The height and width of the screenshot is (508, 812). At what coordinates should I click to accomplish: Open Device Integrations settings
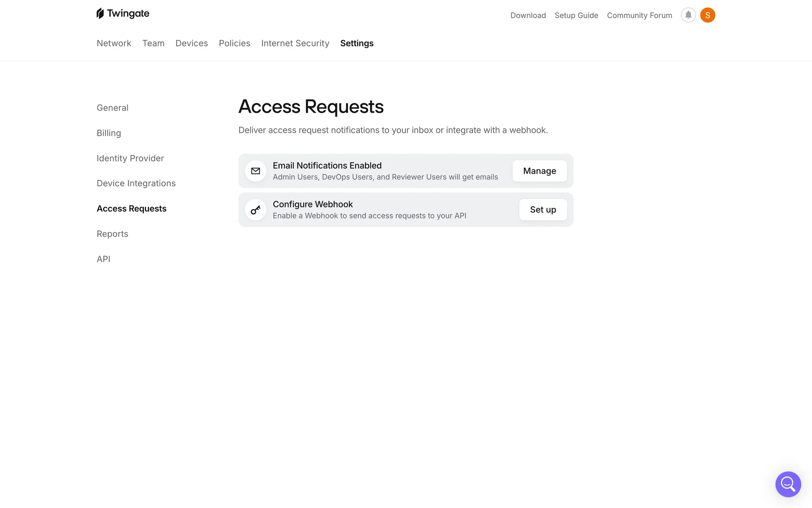(136, 183)
